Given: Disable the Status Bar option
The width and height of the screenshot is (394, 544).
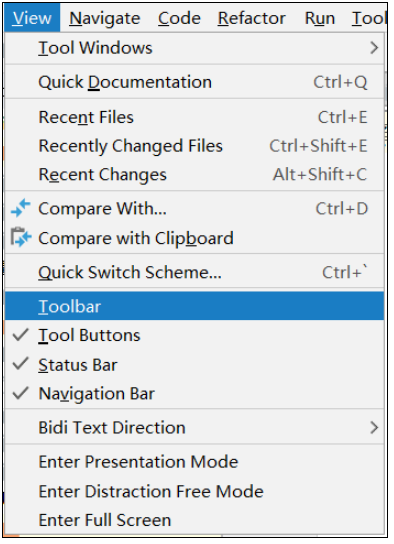Looking at the screenshot, I should point(195,365).
